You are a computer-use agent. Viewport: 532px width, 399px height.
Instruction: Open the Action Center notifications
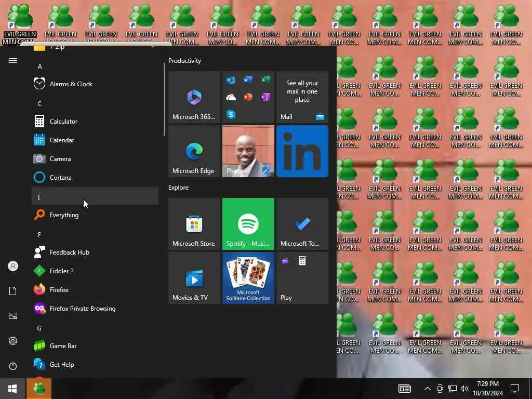pyautogui.click(x=515, y=389)
